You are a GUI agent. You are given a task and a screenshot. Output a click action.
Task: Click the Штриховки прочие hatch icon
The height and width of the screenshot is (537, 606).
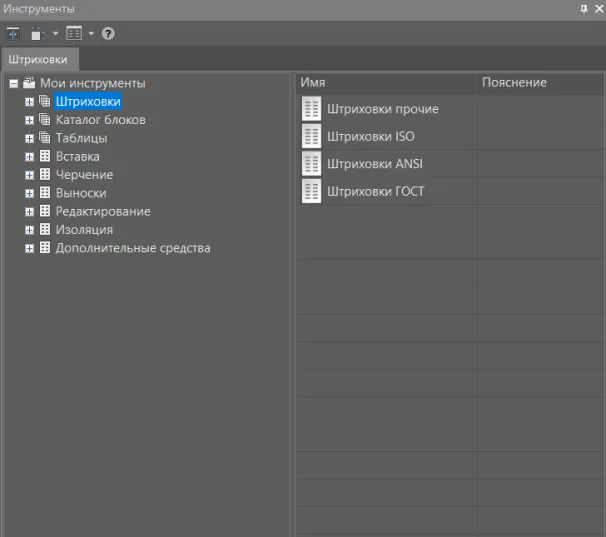coord(311,109)
